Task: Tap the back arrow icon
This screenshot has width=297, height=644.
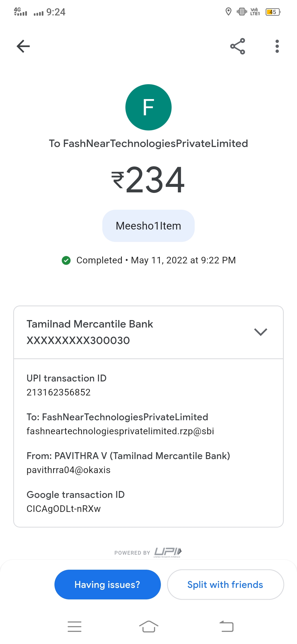Action: click(23, 46)
